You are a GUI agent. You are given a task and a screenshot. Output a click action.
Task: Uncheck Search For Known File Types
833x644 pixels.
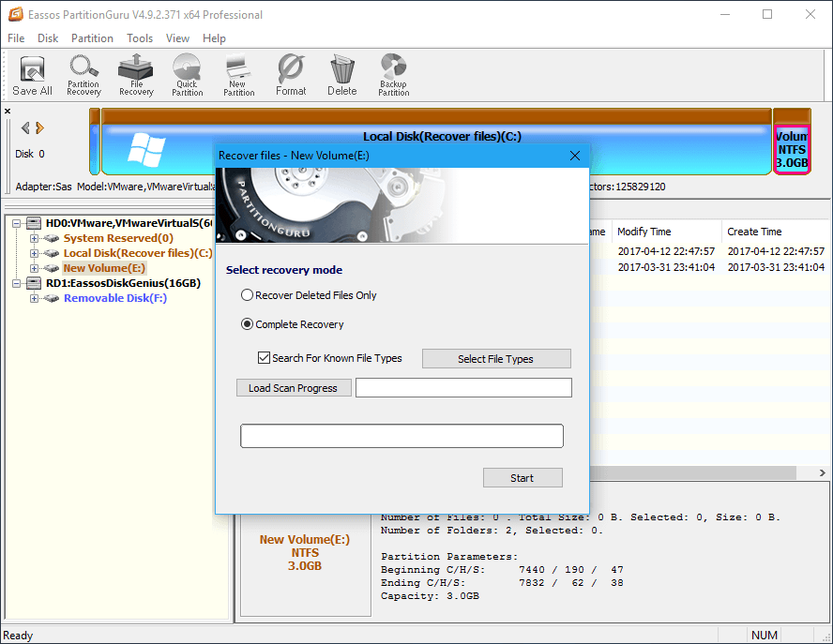264,358
